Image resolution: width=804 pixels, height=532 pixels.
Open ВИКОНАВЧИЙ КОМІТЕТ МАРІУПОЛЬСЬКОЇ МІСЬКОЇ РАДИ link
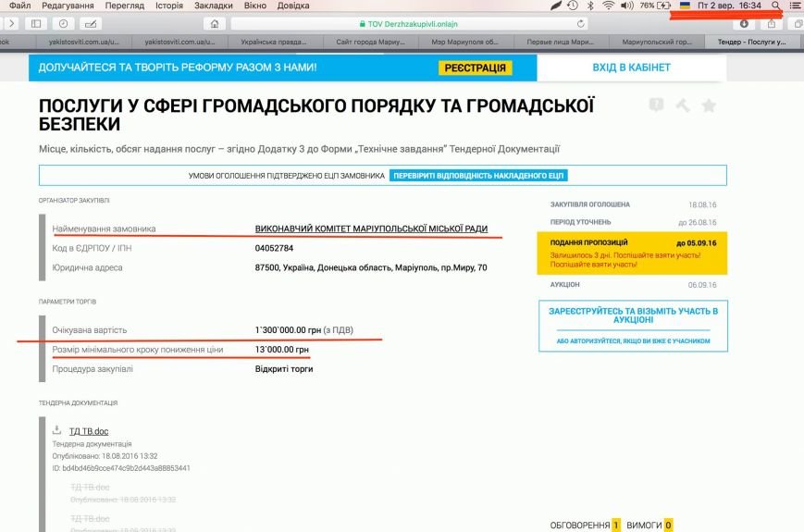coord(371,229)
